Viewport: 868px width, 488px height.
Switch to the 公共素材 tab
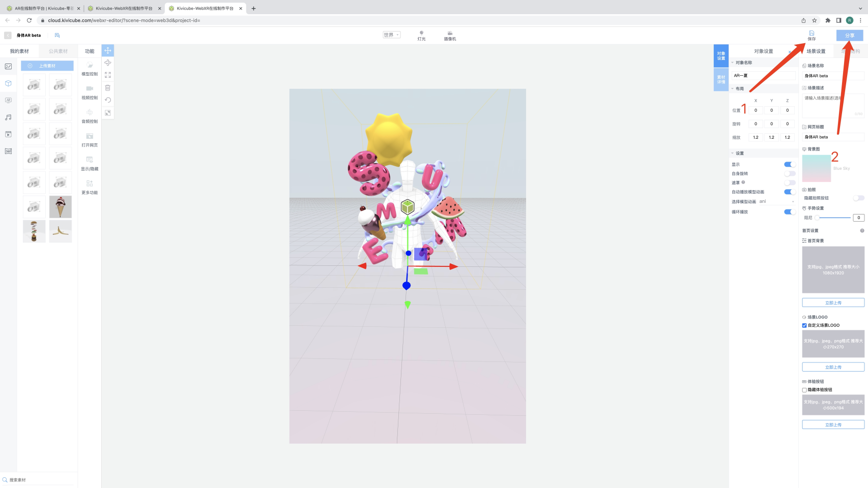[58, 51]
